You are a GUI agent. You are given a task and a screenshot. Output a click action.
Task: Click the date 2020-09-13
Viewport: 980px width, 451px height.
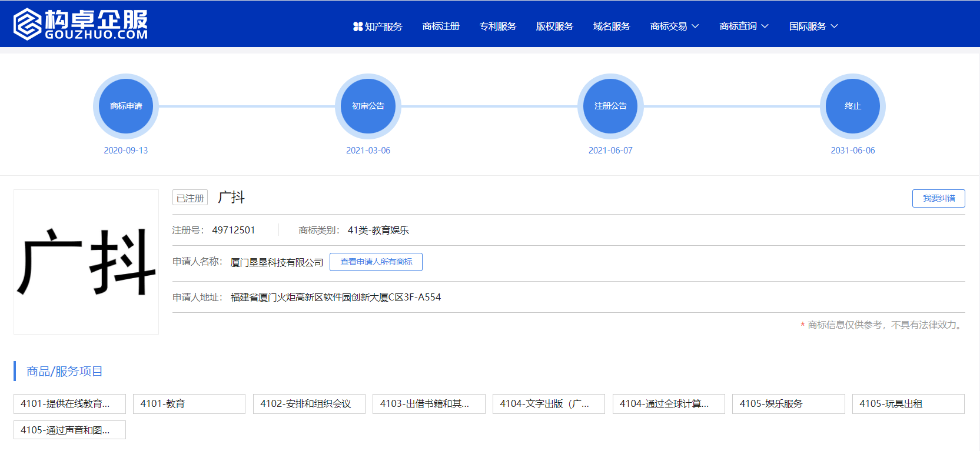click(x=126, y=151)
